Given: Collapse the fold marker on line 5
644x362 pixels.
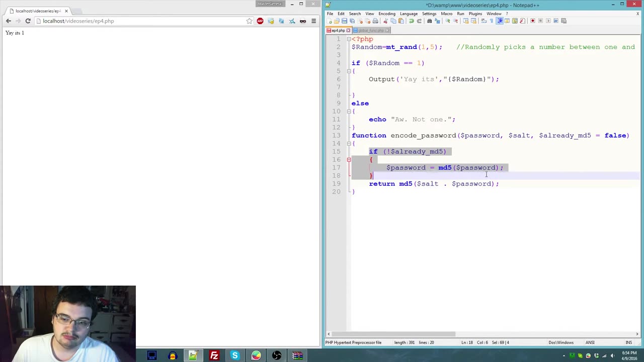Looking at the screenshot, I should coord(349,71).
